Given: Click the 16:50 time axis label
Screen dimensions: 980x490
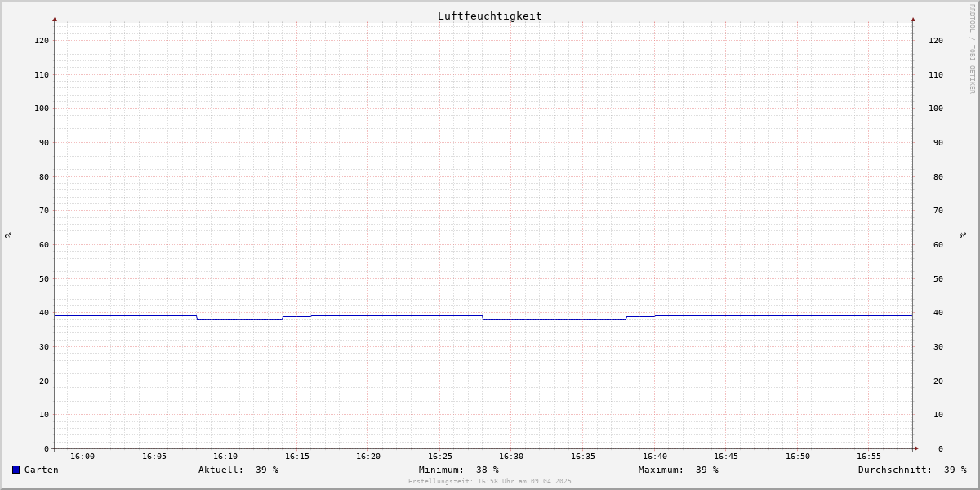Looking at the screenshot, I should point(798,457).
